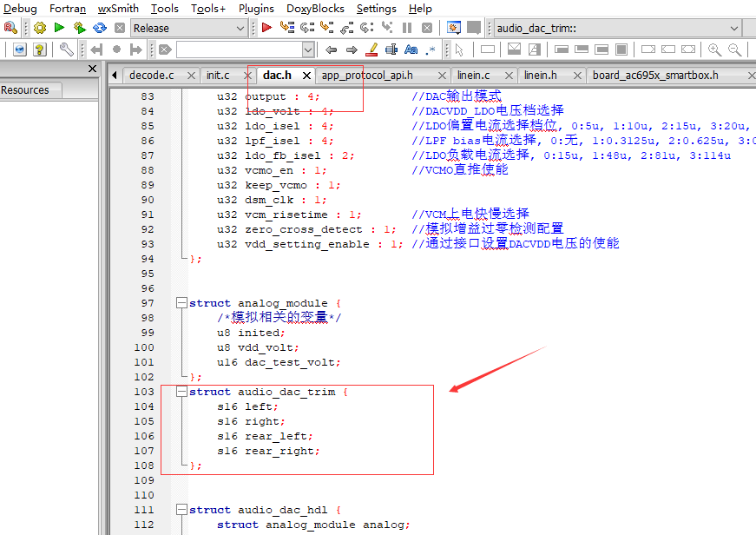The width and height of the screenshot is (756, 535).
Task: Open the Release build target dropdown
Action: 189,29
